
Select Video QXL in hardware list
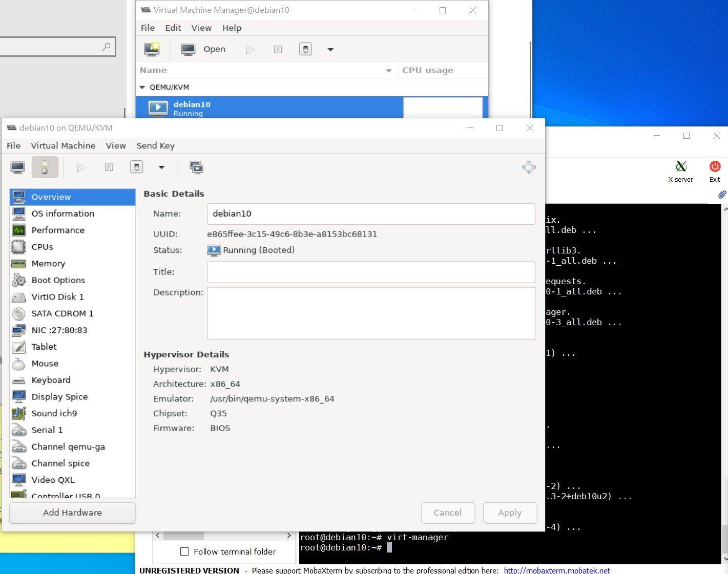point(72,480)
